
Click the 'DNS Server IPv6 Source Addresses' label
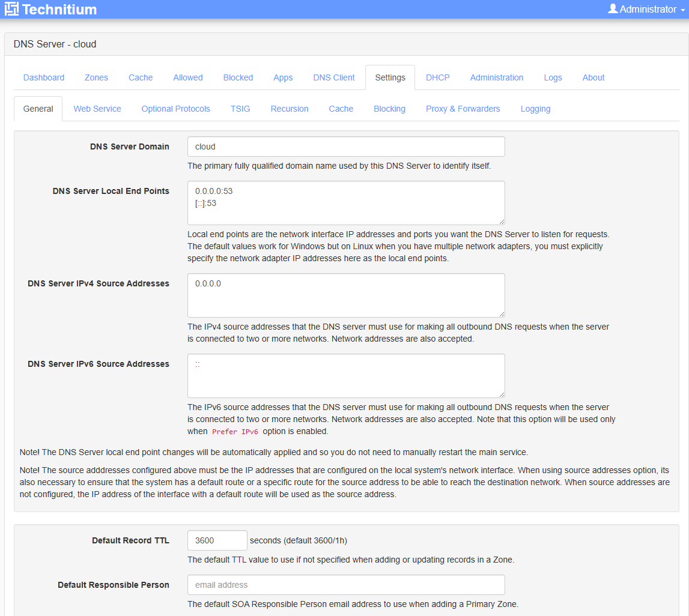[99, 364]
